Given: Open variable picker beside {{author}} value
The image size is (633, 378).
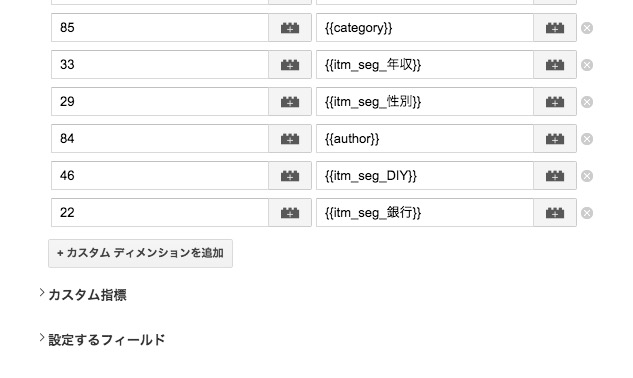Looking at the screenshot, I should 555,139.
